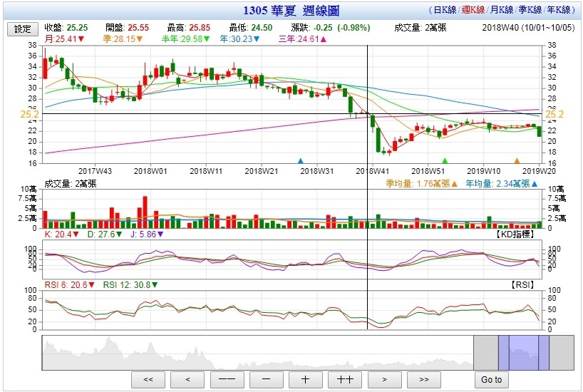The width and height of the screenshot is (583, 392).
Task: Click the 2018W40 (10/01~10/05) date label
Action: [x=528, y=28]
